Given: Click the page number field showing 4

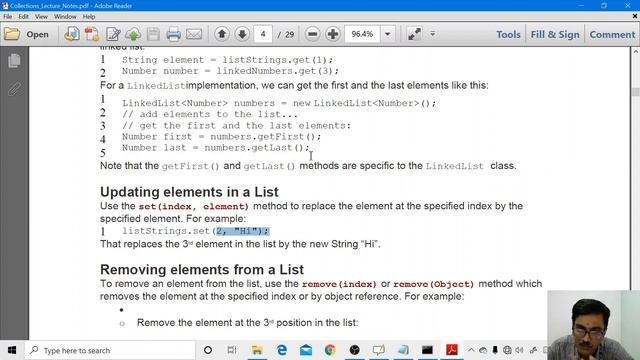Looking at the screenshot, I should (x=263, y=34).
